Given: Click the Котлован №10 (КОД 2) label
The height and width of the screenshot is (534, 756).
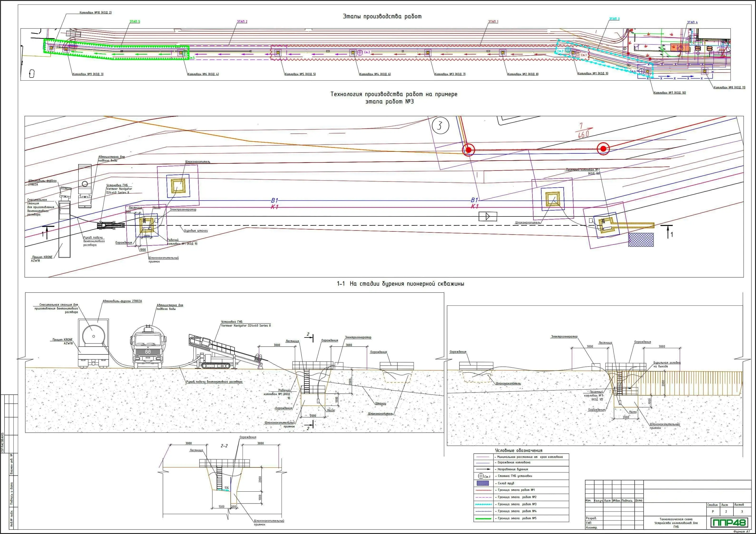Looking at the screenshot, I should (x=96, y=13).
